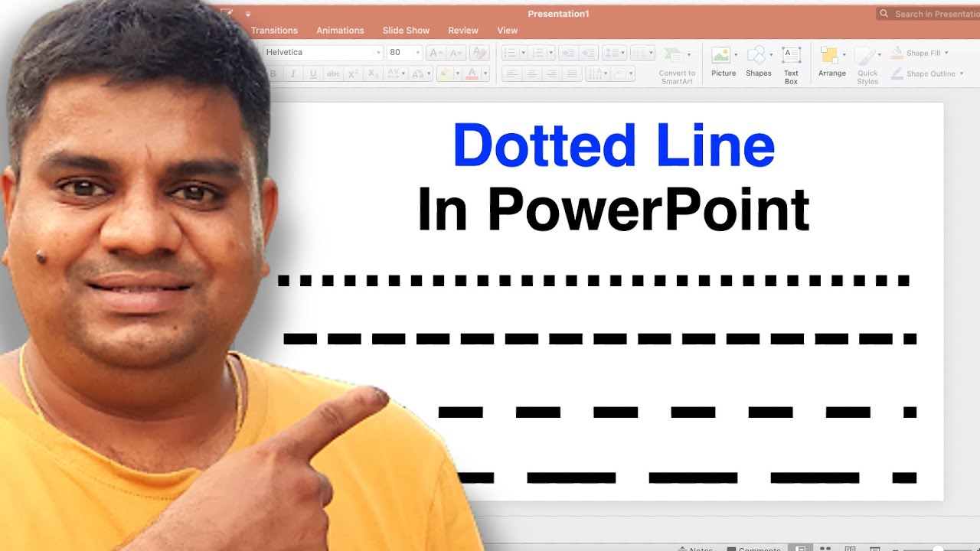Select the 'Dotted Line' title text
The height and width of the screenshot is (551, 980).
coord(613,145)
